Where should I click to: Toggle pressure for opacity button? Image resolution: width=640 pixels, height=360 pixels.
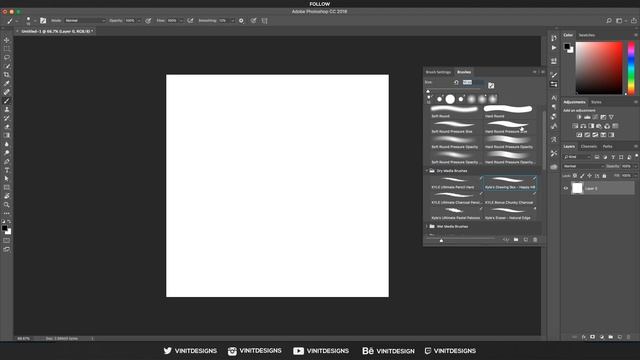(x=148, y=20)
